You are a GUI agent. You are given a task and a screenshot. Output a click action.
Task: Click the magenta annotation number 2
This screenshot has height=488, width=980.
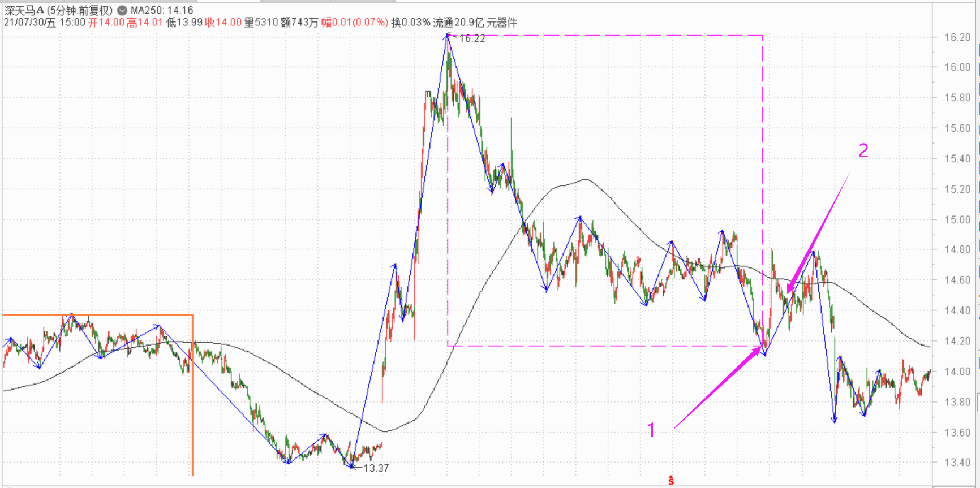(863, 150)
